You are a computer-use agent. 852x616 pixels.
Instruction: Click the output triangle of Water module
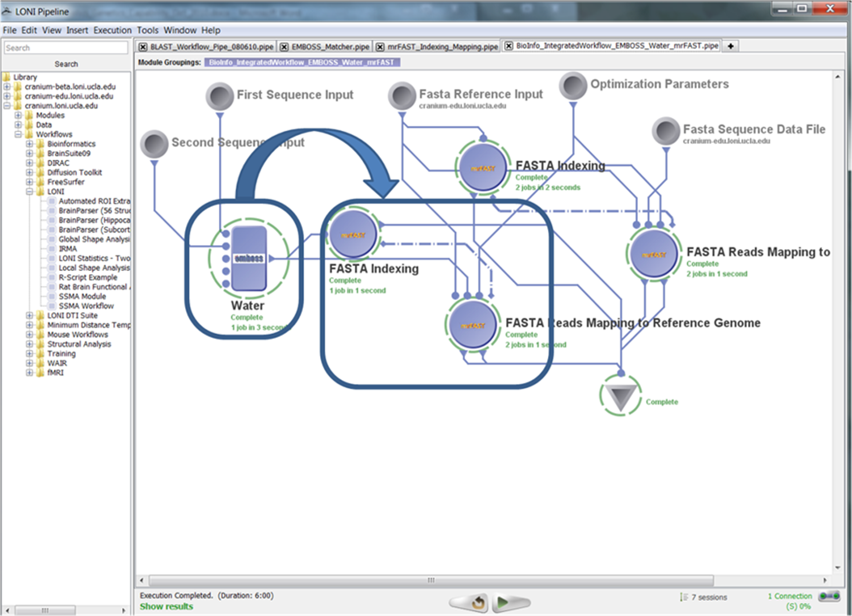coord(271,258)
